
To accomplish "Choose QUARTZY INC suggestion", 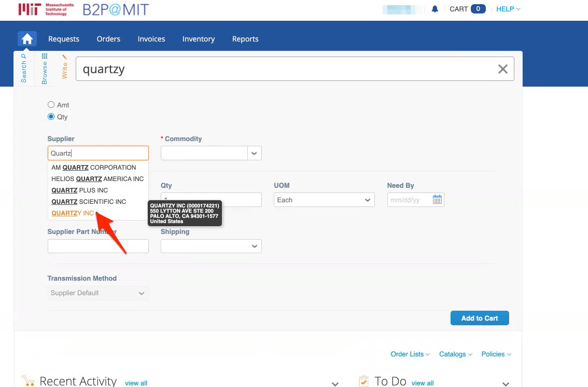I will point(73,213).
